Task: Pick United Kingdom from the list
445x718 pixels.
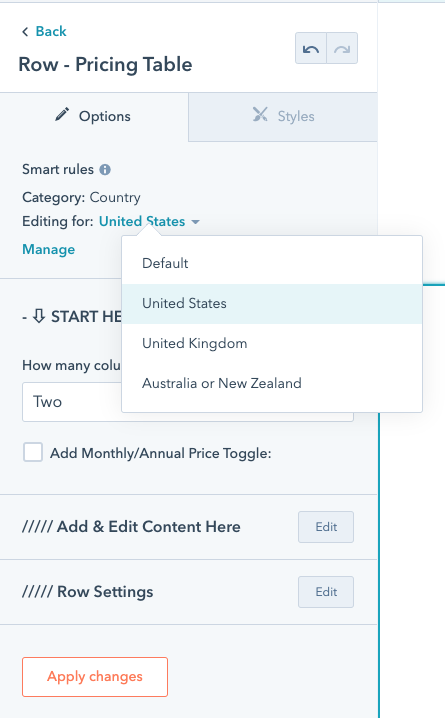Action: 272,343
